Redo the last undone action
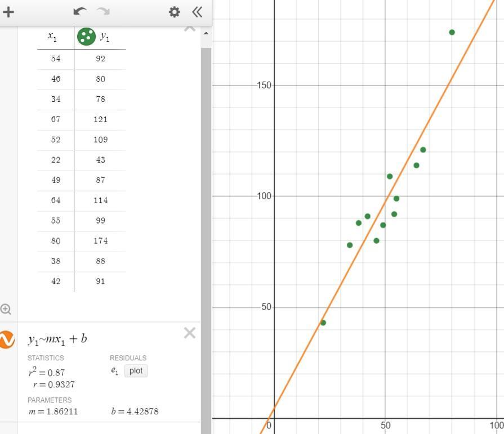 [x=104, y=12]
